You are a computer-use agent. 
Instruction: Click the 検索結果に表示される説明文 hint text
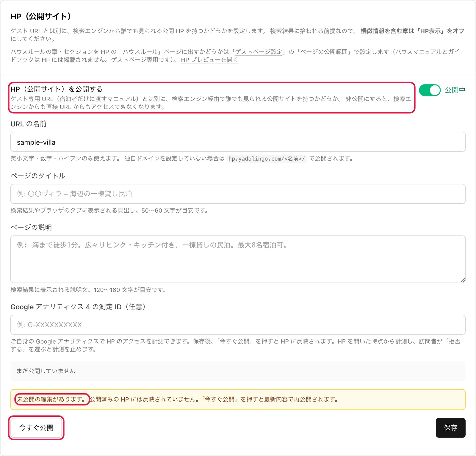(88, 290)
